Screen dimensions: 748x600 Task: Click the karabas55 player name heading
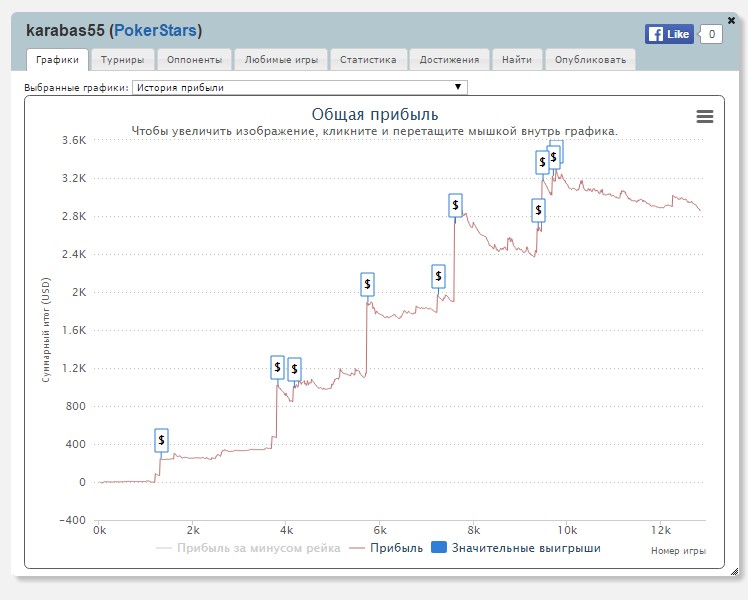click(65, 31)
